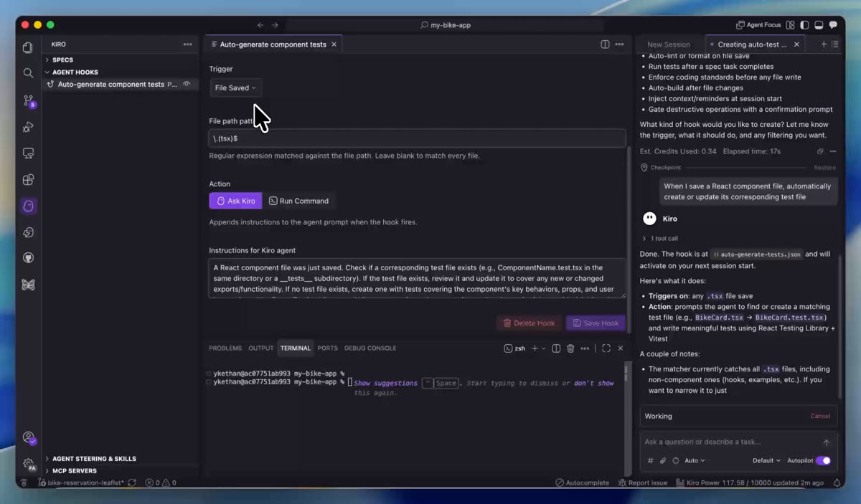Expand the MCP SERVERS section

tap(75, 471)
